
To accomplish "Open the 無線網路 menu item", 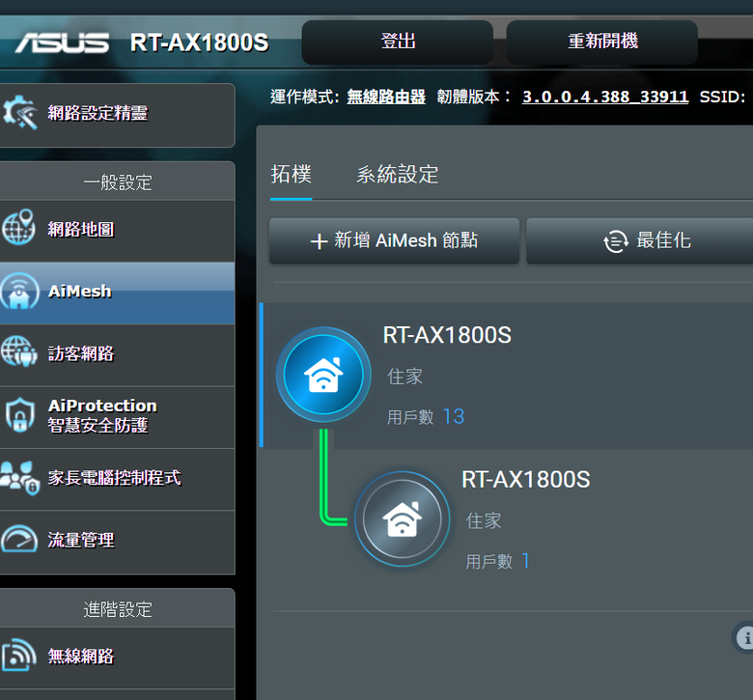I will coord(117,658).
